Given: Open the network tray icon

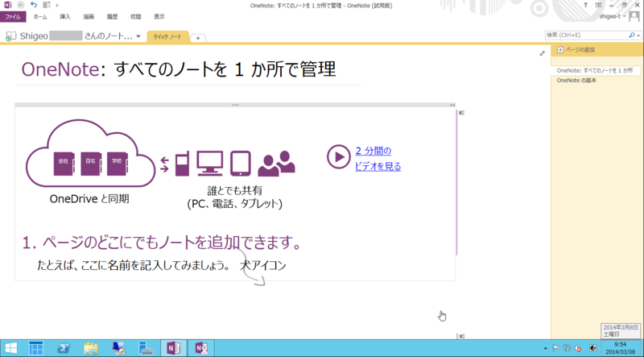Looking at the screenshot, I should tap(568, 348).
